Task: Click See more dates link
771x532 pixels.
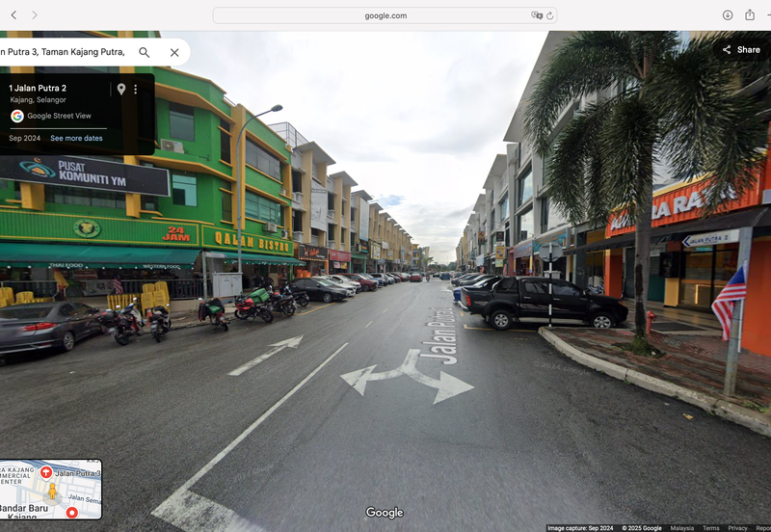Action: click(76, 138)
